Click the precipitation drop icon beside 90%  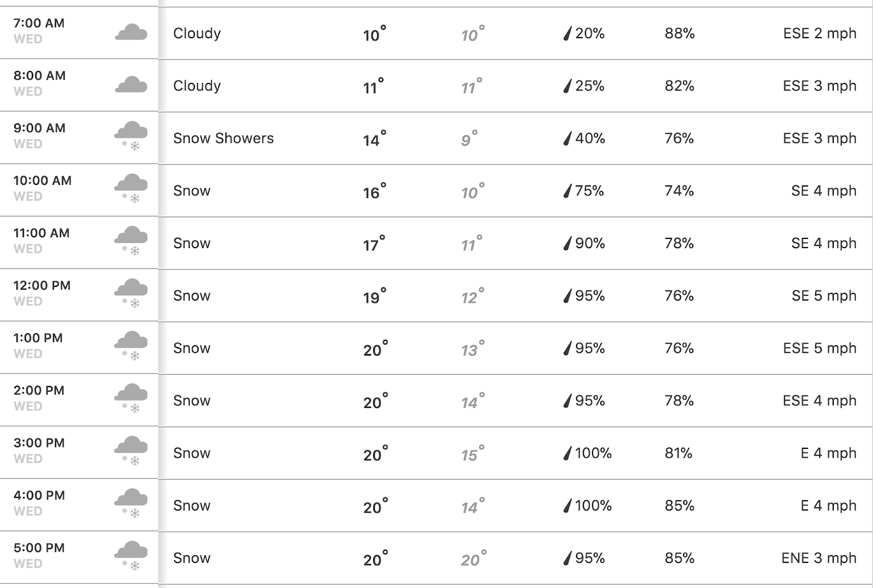pyautogui.click(x=567, y=243)
